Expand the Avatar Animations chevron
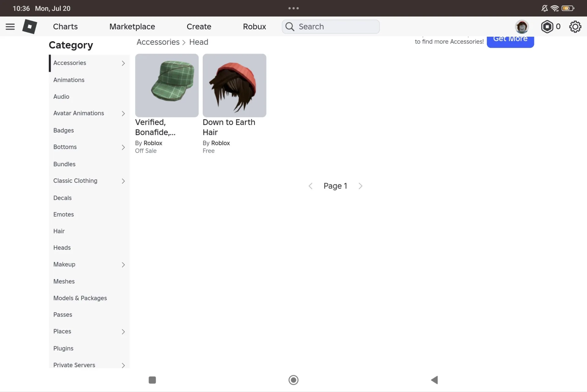587x392 pixels. point(123,113)
